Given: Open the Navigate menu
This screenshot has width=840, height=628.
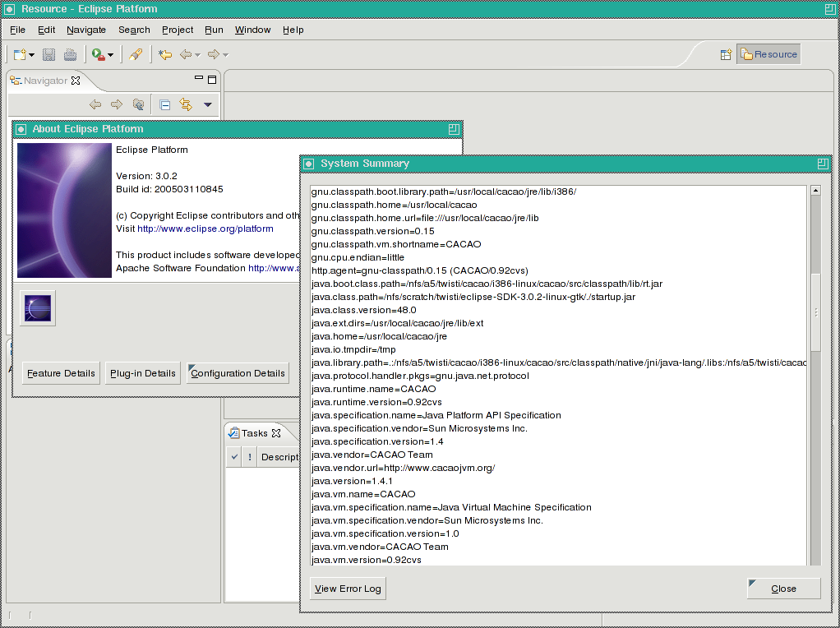Looking at the screenshot, I should (86, 30).
